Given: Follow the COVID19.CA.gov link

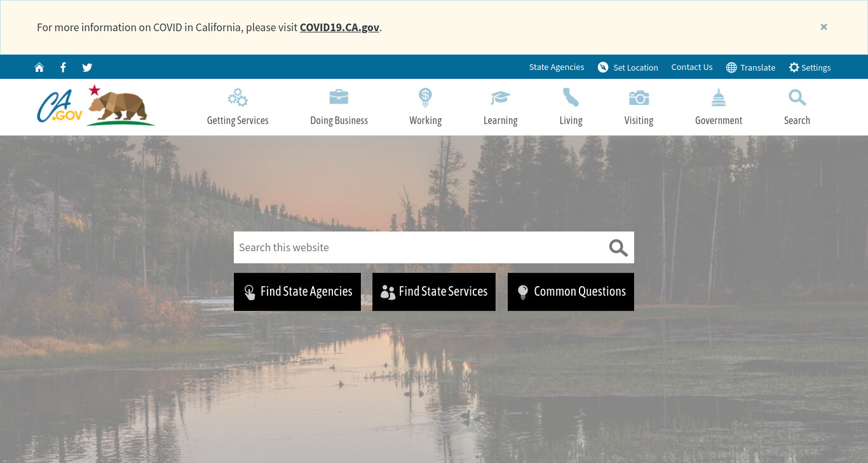Looking at the screenshot, I should click(339, 27).
